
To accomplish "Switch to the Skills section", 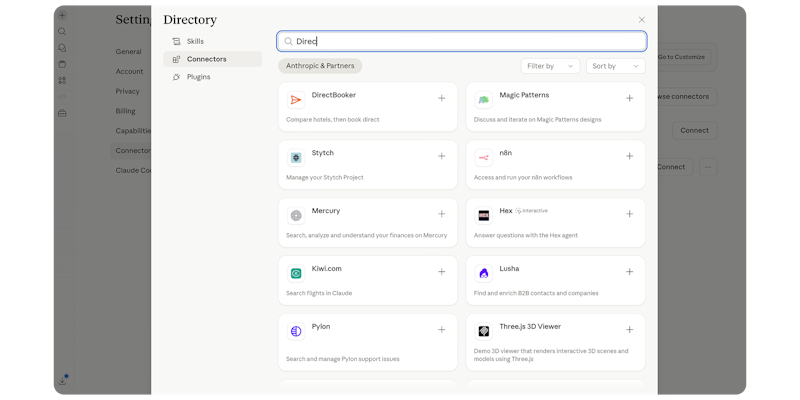I will pos(212,41).
